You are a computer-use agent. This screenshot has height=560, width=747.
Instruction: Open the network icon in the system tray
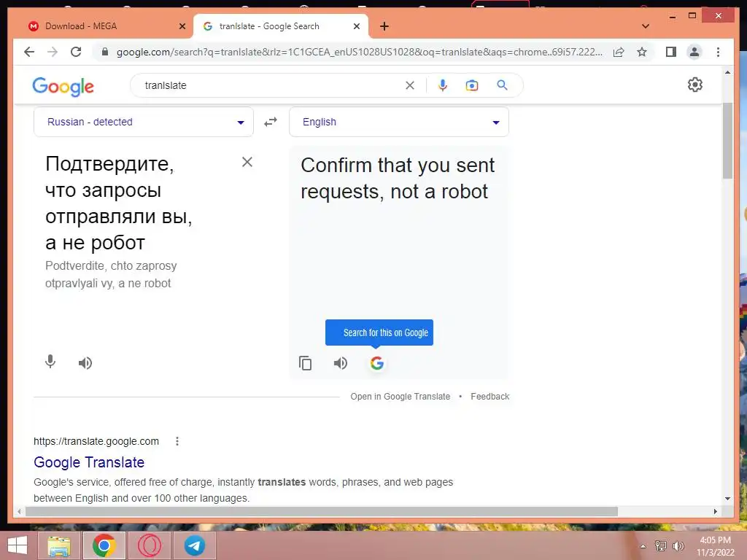[x=661, y=545]
